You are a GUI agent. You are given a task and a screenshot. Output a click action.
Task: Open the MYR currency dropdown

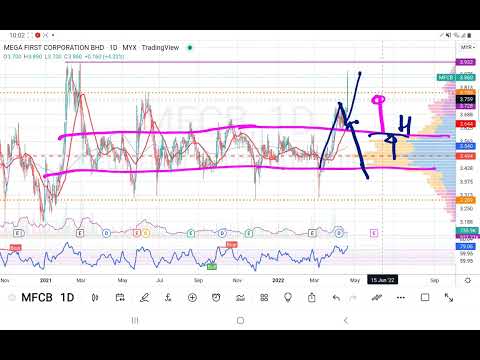point(468,47)
